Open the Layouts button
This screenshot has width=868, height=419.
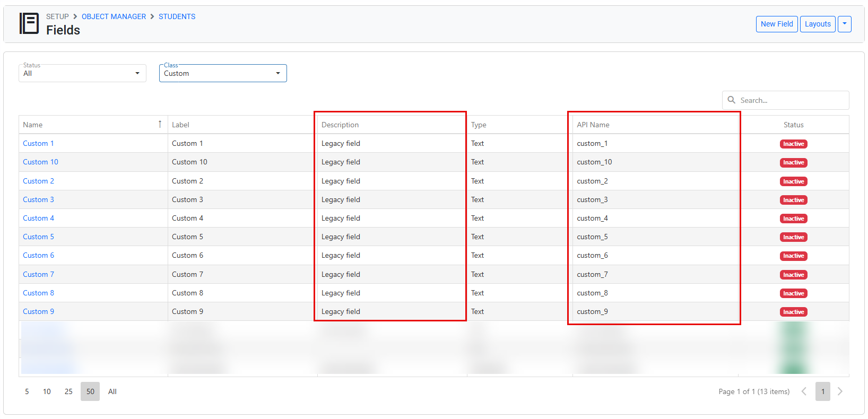pyautogui.click(x=817, y=24)
